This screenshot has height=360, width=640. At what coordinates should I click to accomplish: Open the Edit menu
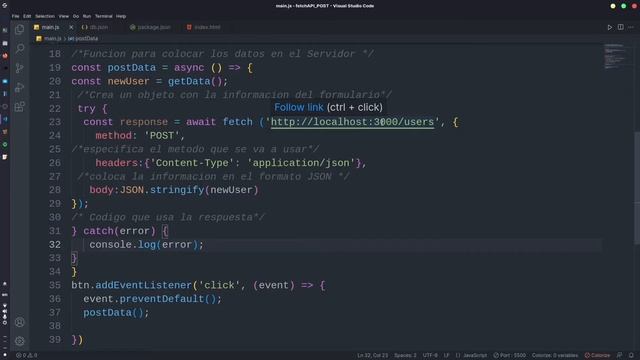click(x=27, y=16)
